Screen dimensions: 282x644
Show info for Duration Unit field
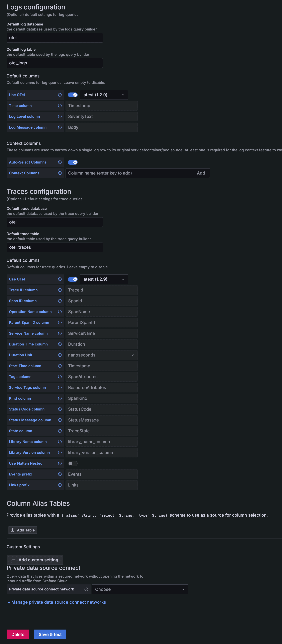(60, 355)
